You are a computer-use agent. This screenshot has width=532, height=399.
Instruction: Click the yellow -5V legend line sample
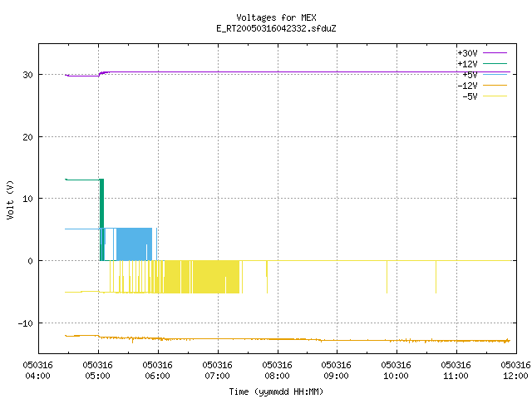point(495,96)
